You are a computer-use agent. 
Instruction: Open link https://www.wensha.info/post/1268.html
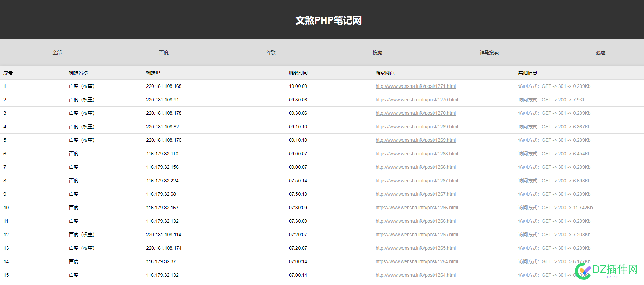417,154
